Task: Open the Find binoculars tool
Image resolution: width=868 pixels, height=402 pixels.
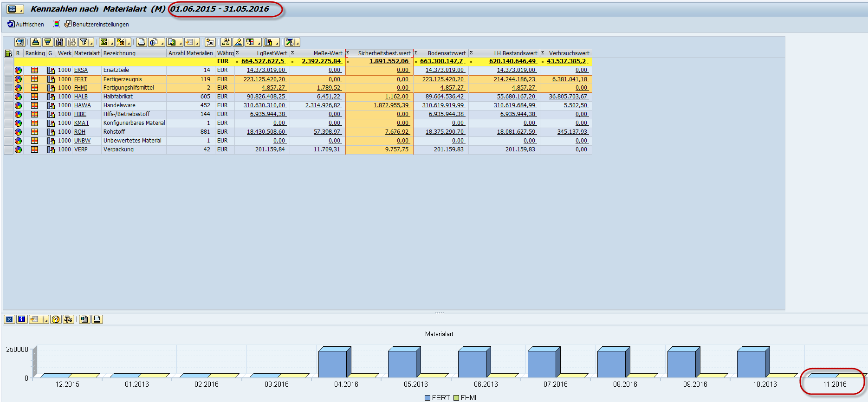Action: tap(60, 42)
